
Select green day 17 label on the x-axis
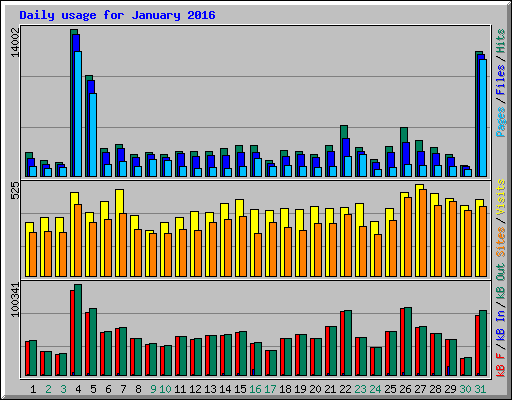click(x=270, y=389)
